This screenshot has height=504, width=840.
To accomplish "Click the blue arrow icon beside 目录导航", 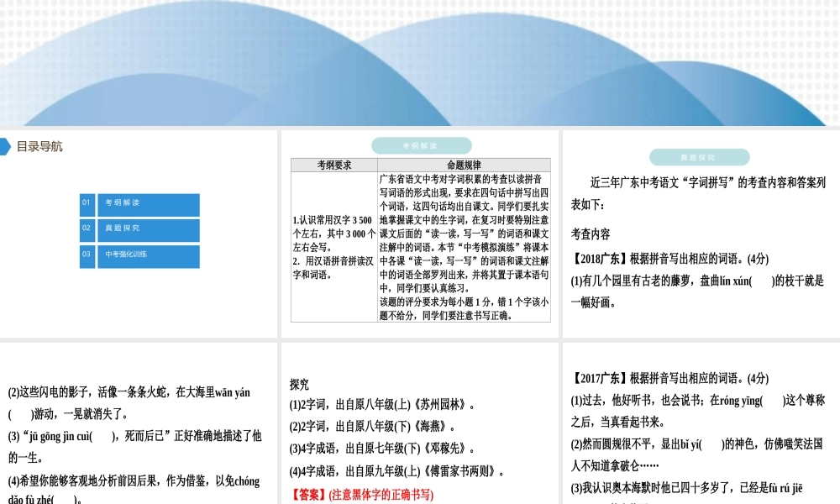I will (5, 146).
